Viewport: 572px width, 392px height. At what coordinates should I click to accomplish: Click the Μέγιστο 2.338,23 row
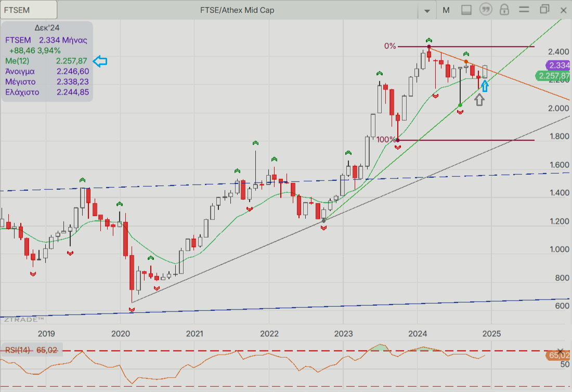(47, 82)
